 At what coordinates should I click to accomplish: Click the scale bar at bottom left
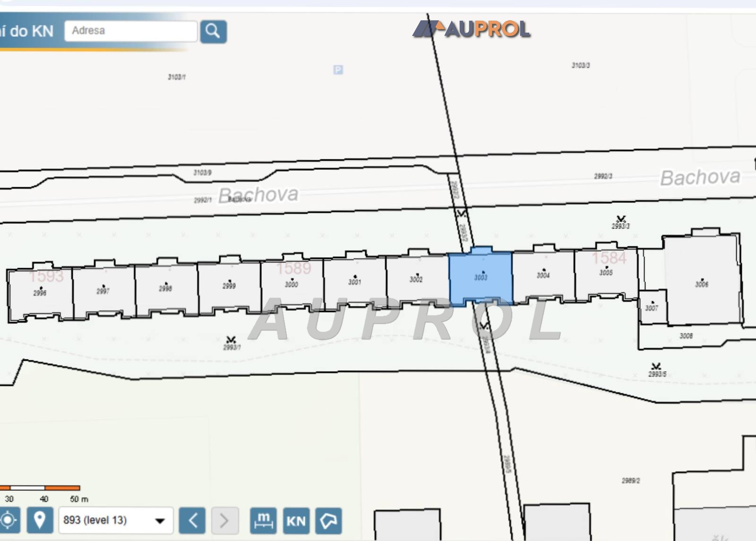tap(40, 488)
